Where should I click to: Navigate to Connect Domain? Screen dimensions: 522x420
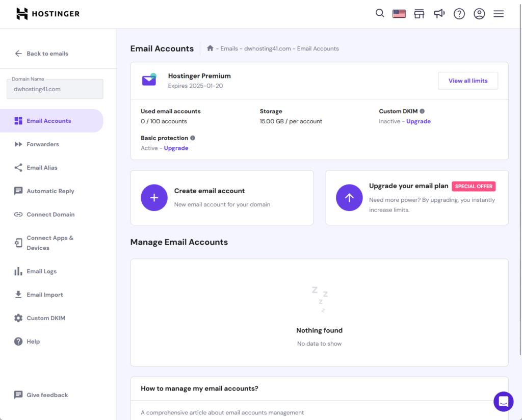[51, 214]
